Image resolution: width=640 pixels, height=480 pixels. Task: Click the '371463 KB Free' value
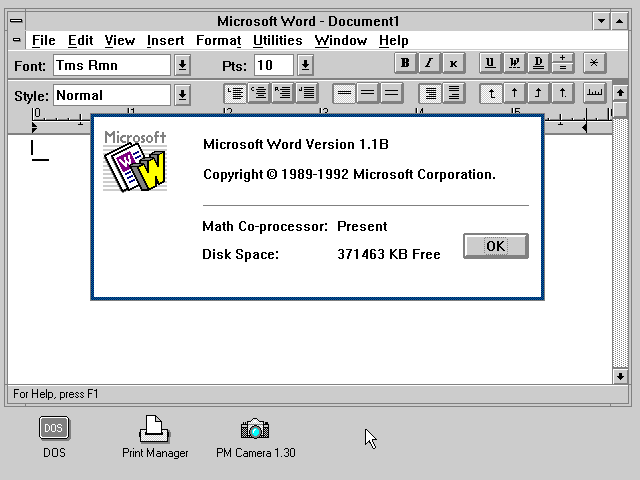click(389, 254)
